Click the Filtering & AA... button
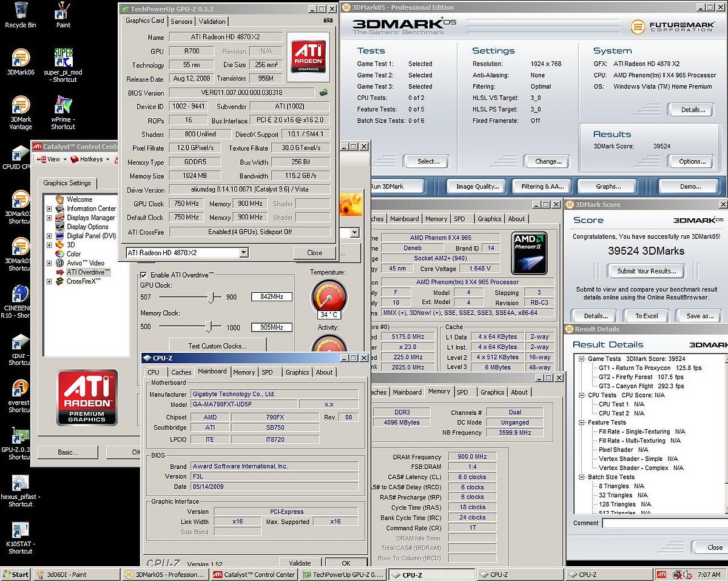The height and width of the screenshot is (582, 728). [543, 186]
